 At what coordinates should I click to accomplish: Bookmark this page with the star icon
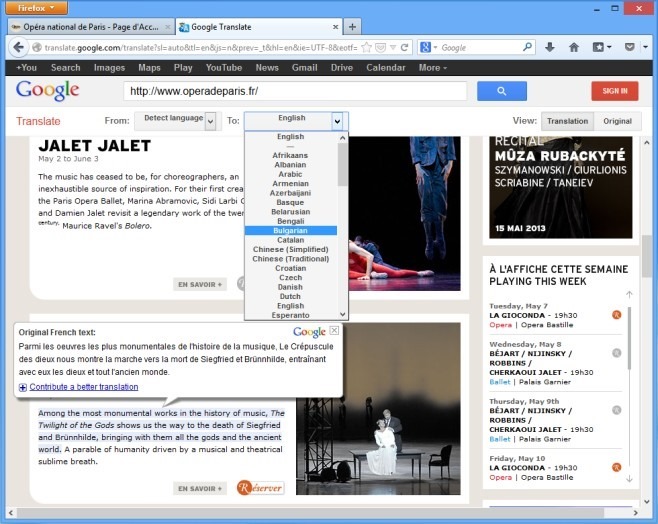tap(366, 47)
